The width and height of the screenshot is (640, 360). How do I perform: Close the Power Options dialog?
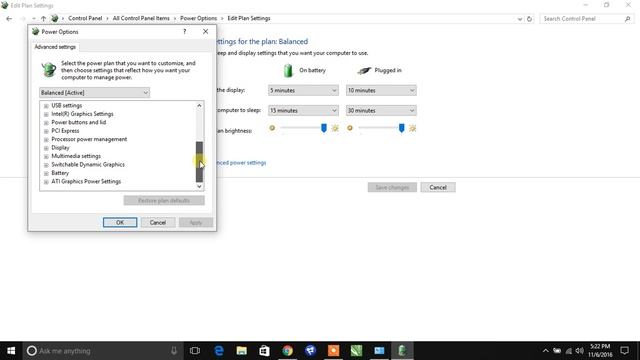205,31
